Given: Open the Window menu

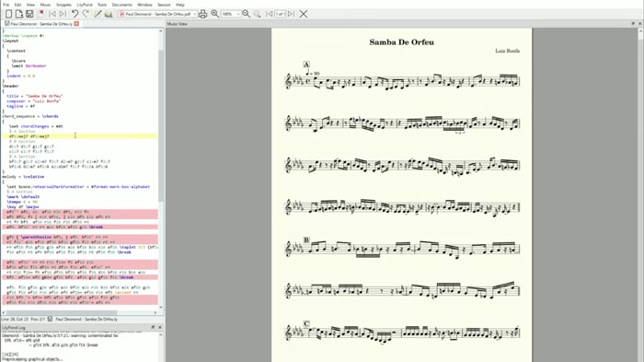Looking at the screenshot, I should (x=144, y=5).
